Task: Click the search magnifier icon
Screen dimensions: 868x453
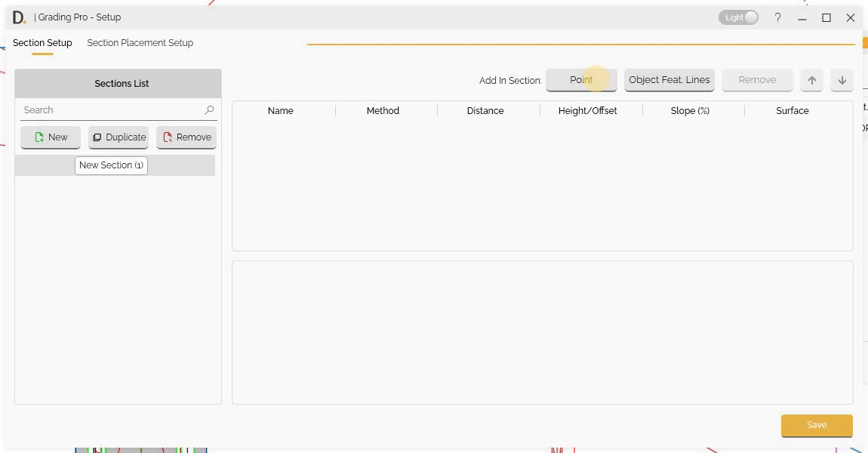Action: pos(209,110)
